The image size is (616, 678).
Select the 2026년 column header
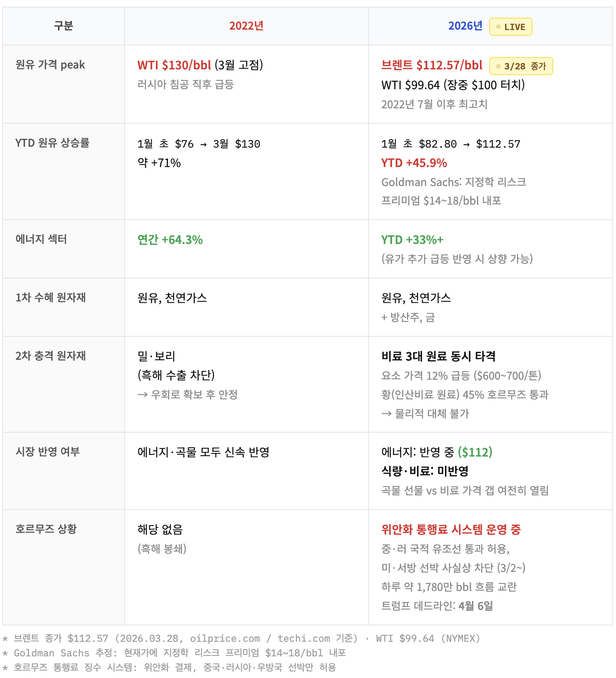coord(465,26)
